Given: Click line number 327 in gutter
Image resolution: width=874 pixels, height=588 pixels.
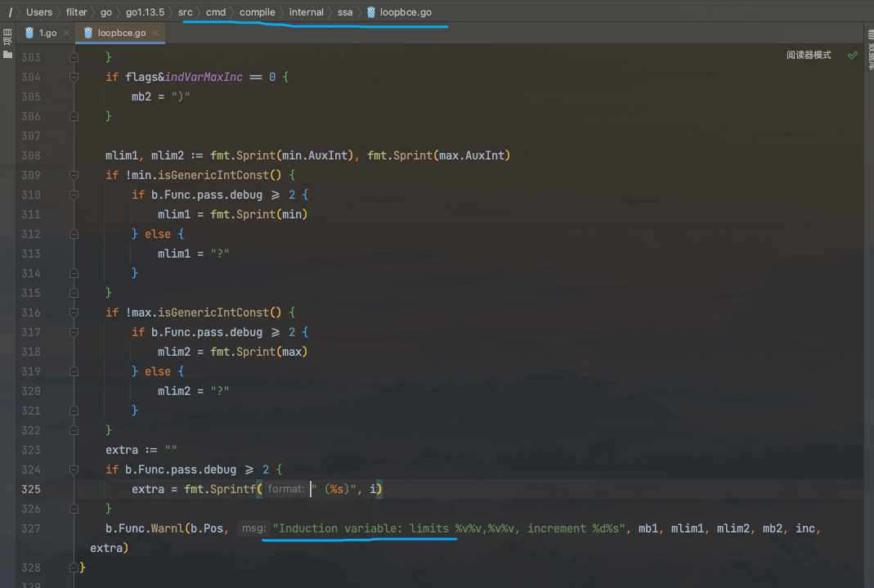Looking at the screenshot, I should (30, 528).
